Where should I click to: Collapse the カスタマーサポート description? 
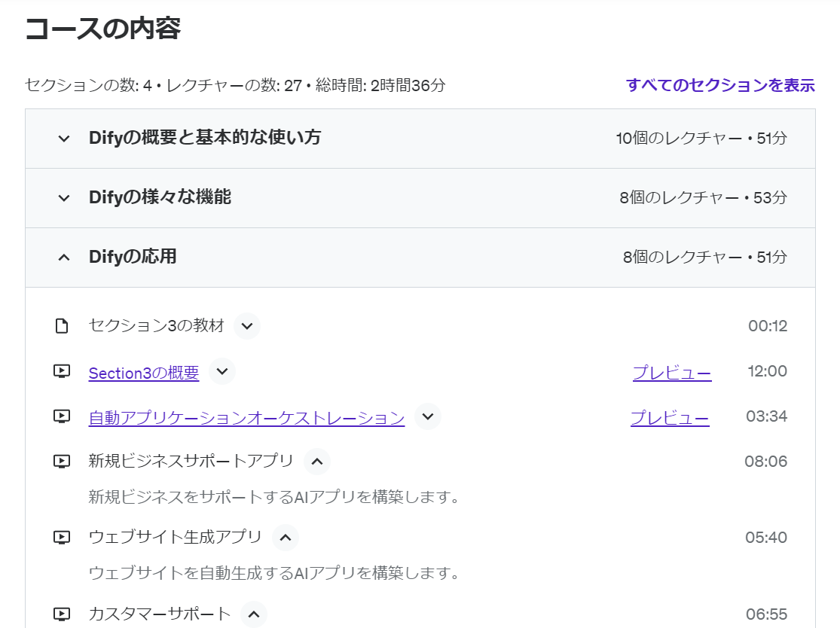pyautogui.click(x=255, y=614)
